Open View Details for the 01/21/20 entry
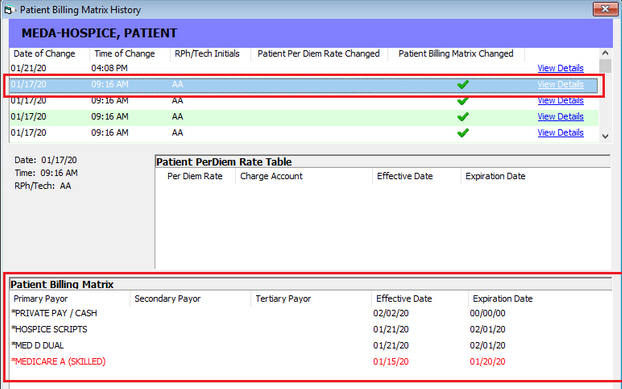 [560, 68]
